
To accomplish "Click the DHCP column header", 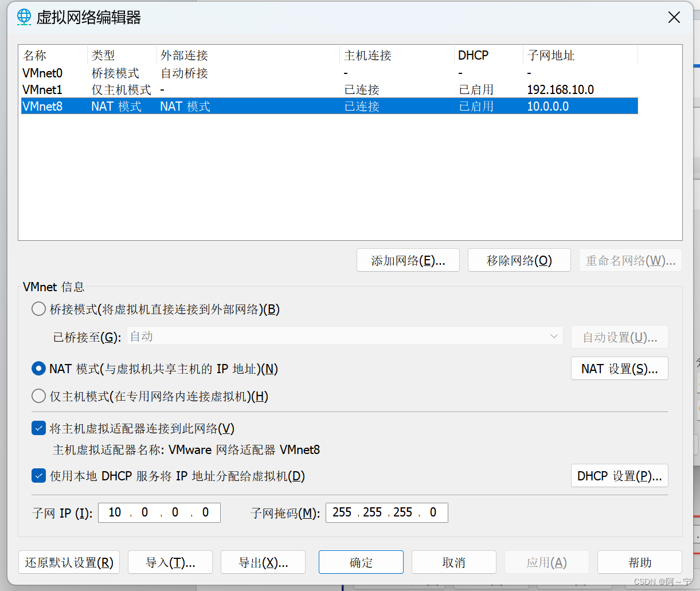I will point(488,55).
